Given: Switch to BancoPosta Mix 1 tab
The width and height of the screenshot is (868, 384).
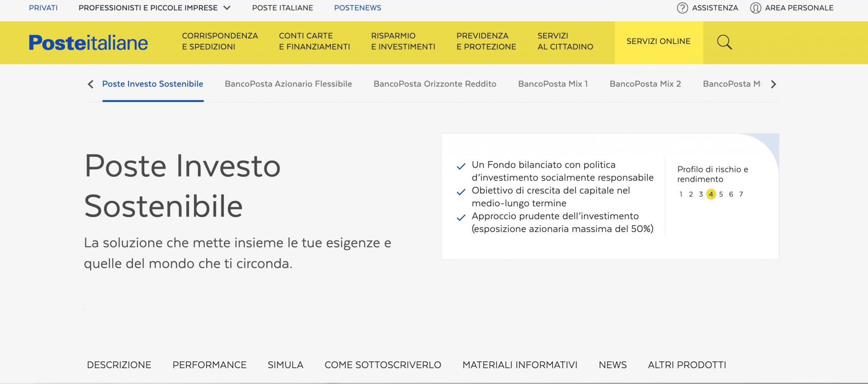Looking at the screenshot, I should [553, 84].
